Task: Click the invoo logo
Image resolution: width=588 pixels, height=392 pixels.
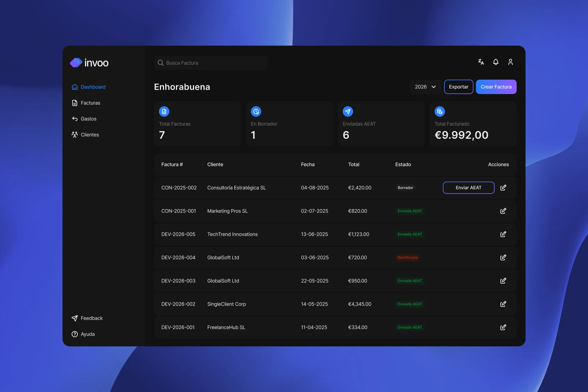Action: pos(89,63)
